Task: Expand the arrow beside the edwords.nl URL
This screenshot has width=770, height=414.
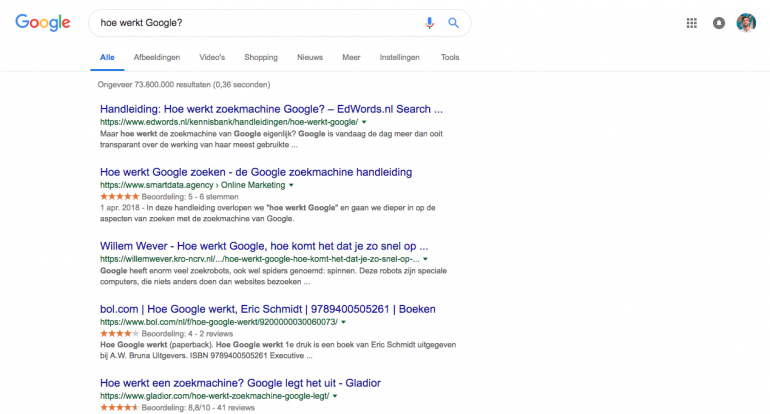Action: coord(364,122)
